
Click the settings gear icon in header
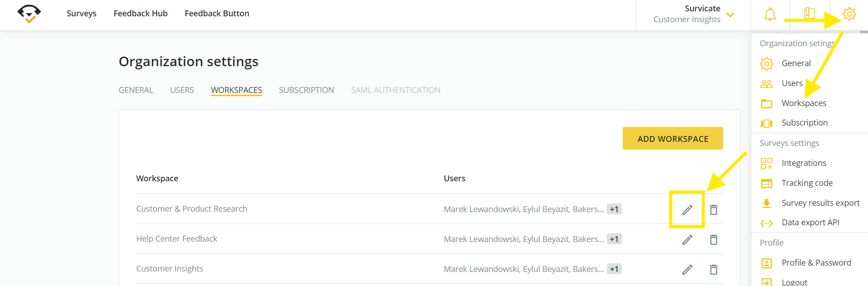click(x=849, y=14)
